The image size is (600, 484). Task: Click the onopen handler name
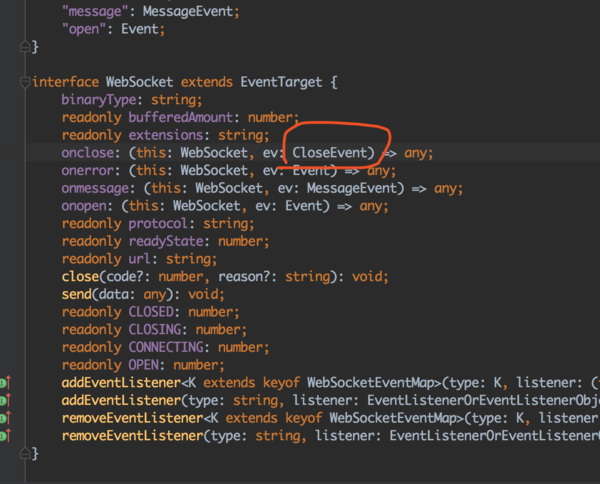click(84, 206)
